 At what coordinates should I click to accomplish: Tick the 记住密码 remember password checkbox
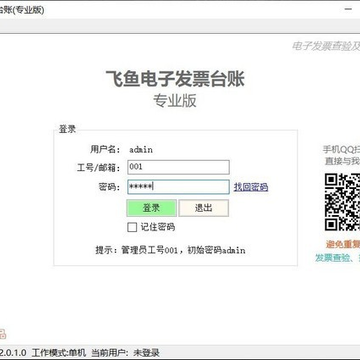click(132, 227)
